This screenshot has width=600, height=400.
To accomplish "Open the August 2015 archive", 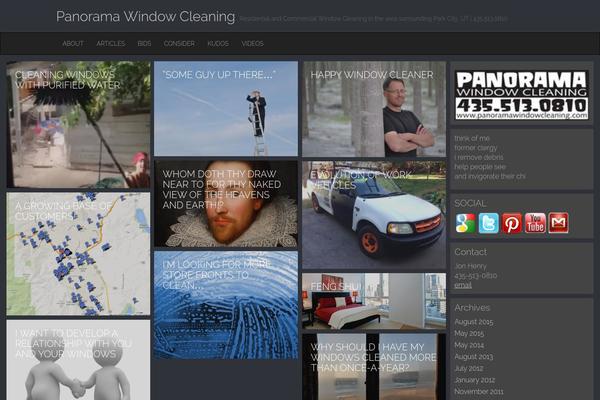I will pyautogui.click(x=474, y=322).
